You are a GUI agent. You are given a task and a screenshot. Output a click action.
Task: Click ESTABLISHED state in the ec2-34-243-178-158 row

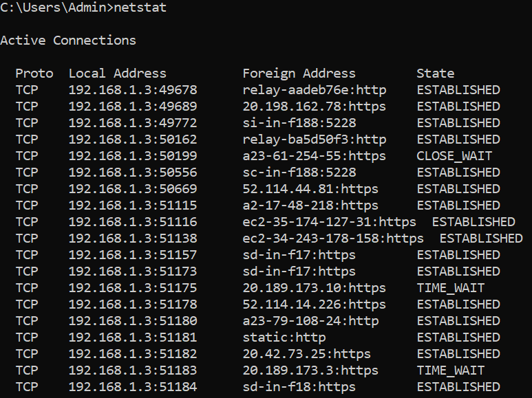(481, 239)
